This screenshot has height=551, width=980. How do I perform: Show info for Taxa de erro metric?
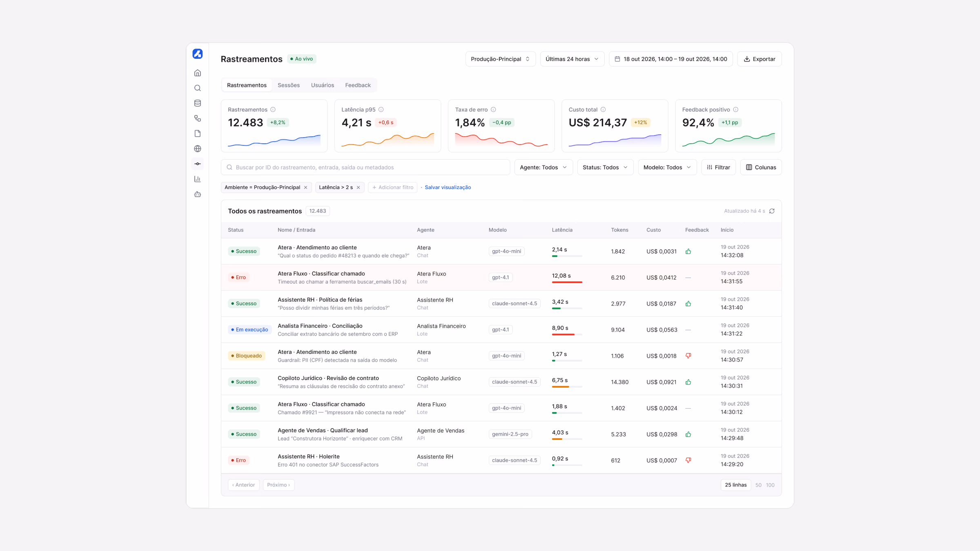click(493, 109)
